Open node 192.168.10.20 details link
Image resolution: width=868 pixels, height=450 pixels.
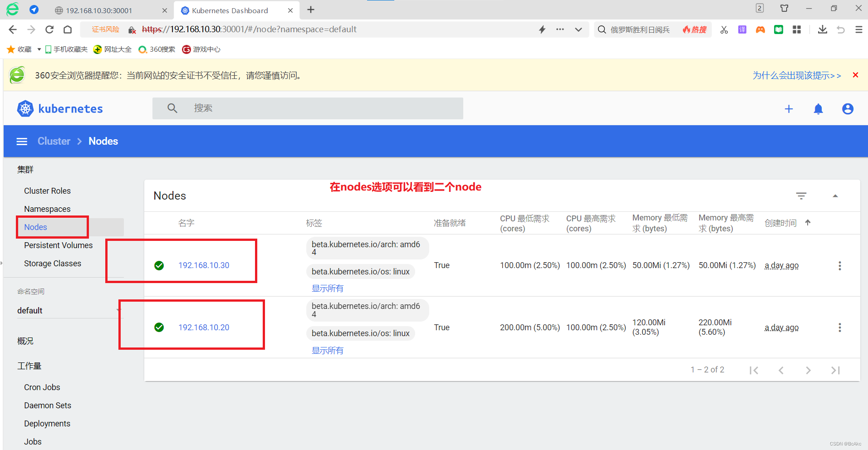tap(204, 328)
